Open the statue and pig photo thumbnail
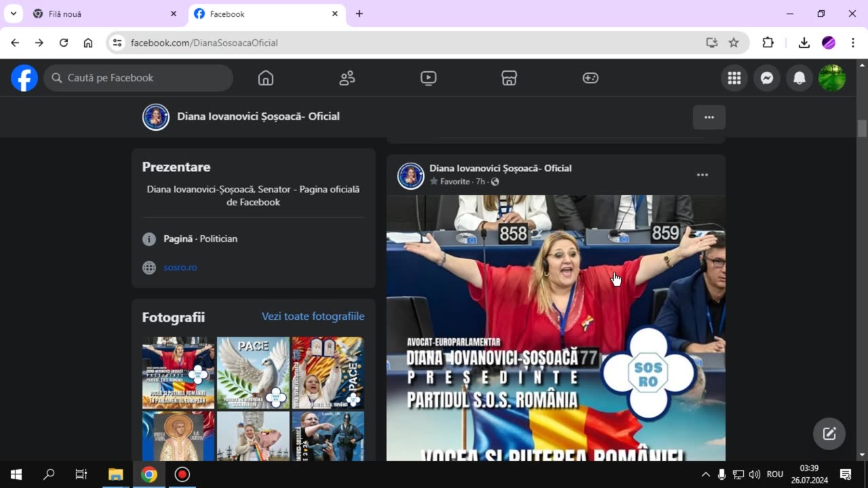This screenshot has width=868, height=488. point(253,436)
